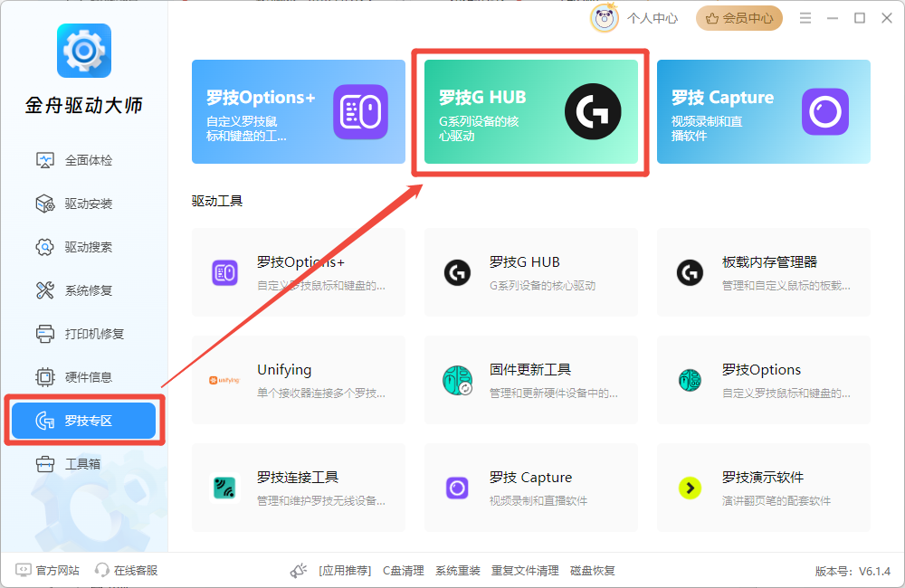Click the 罗技演示软件 yellow arrow icon
The width and height of the screenshot is (905, 588).
(x=690, y=488)
